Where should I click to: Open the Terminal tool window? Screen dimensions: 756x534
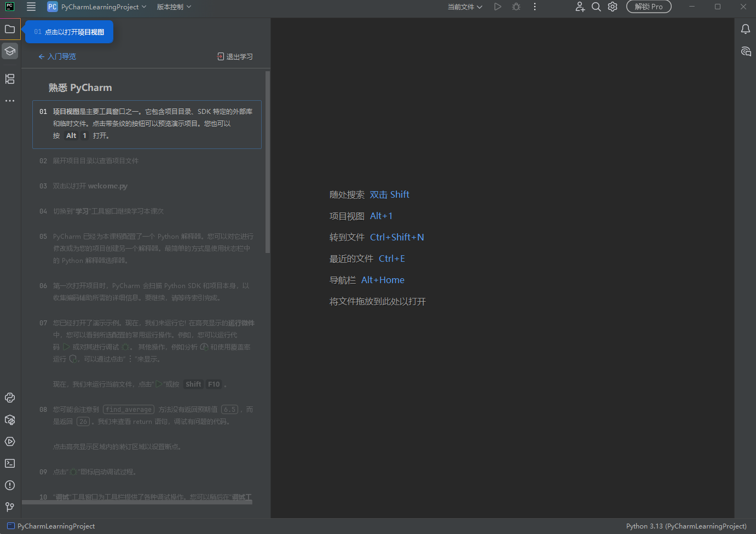[10, 463]
